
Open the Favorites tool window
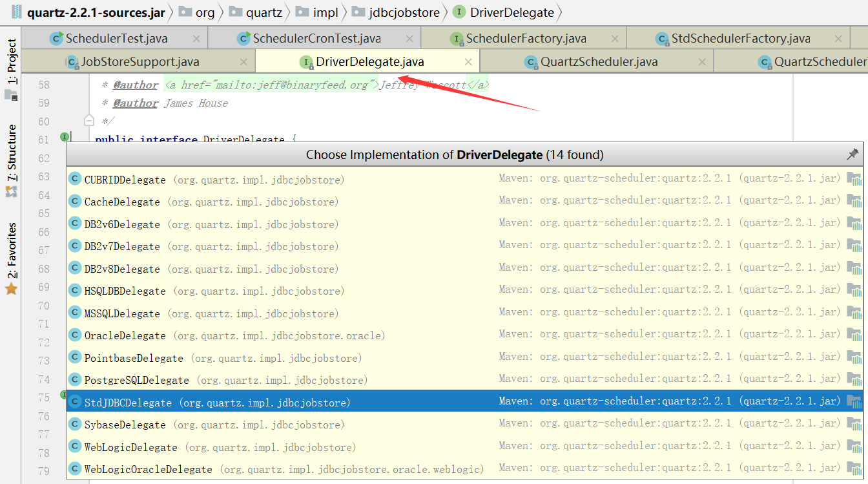(11, 258)
